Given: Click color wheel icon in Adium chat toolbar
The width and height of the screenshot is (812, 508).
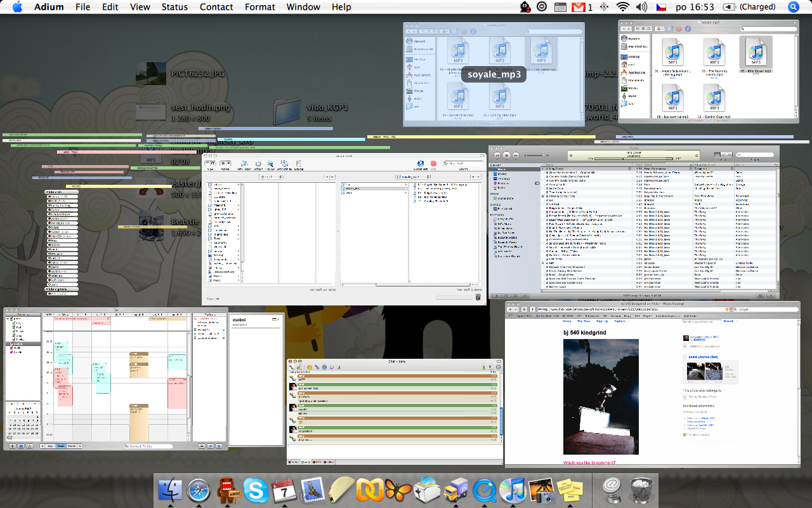Looking at the screenshot, I should 332,367.
